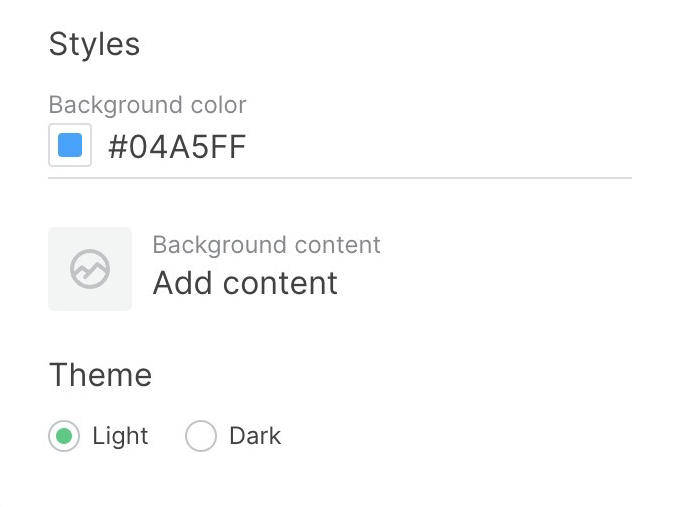Select the Light theme radio button
Image resolution: width=680 pixels, height=507 pixels.
click(64, 437)
